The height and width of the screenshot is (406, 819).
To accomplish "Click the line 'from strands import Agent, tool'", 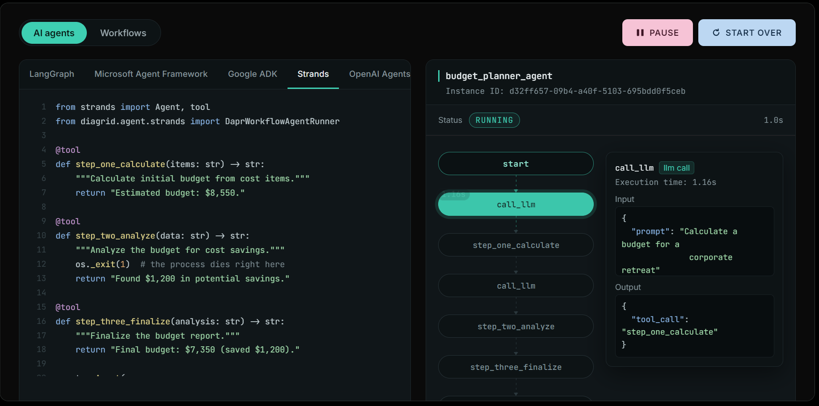I will pyautogui.click(x=133, y=107).
